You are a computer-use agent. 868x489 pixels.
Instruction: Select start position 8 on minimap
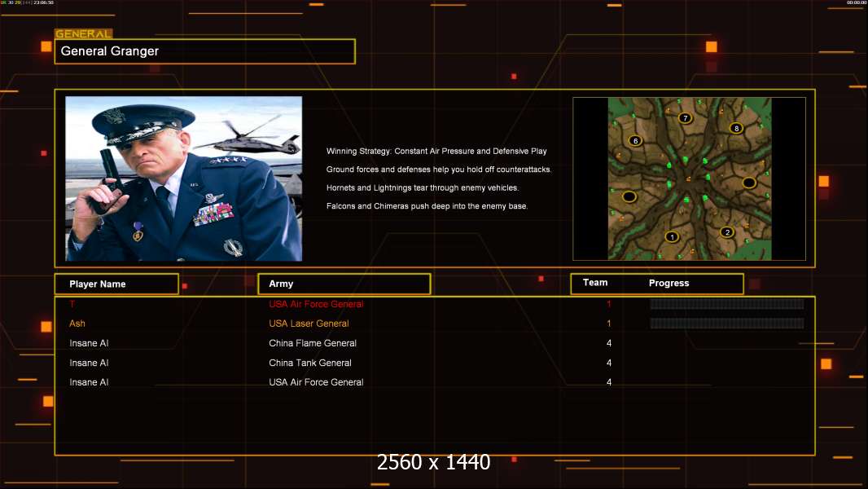[736, 128]
